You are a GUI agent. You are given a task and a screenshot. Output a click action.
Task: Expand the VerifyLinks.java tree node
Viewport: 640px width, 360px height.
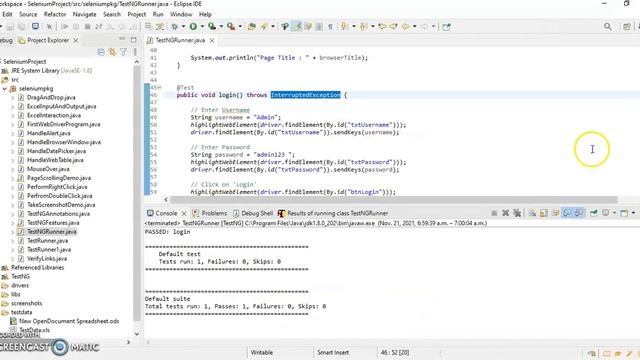[12, 259]
